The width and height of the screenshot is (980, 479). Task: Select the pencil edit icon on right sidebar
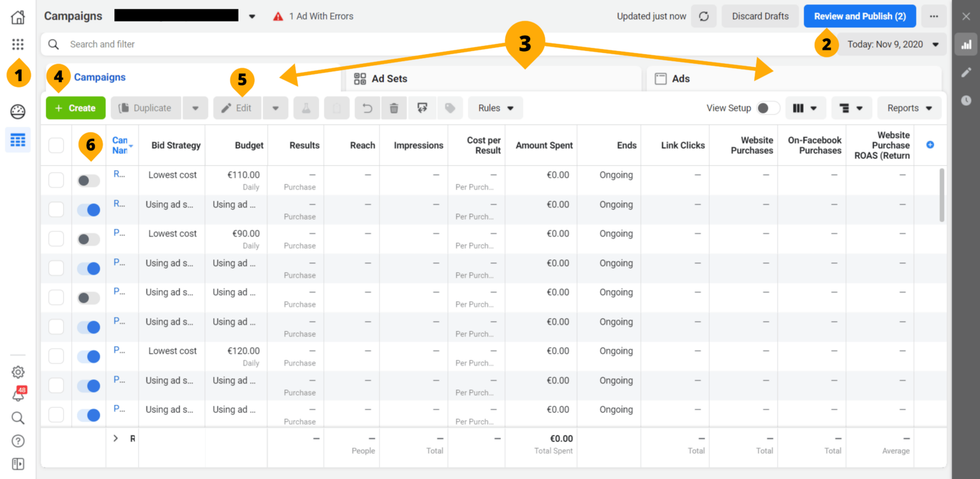point(965,73)
